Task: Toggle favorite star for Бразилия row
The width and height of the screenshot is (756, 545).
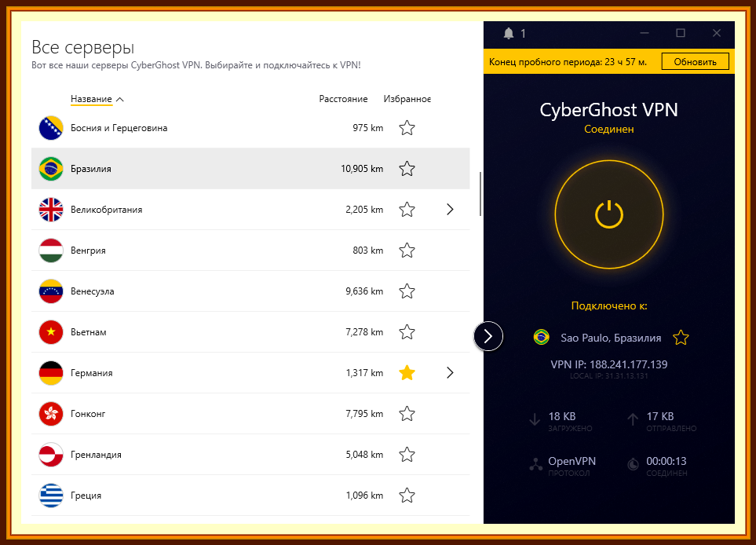Action: pos(407,169)
